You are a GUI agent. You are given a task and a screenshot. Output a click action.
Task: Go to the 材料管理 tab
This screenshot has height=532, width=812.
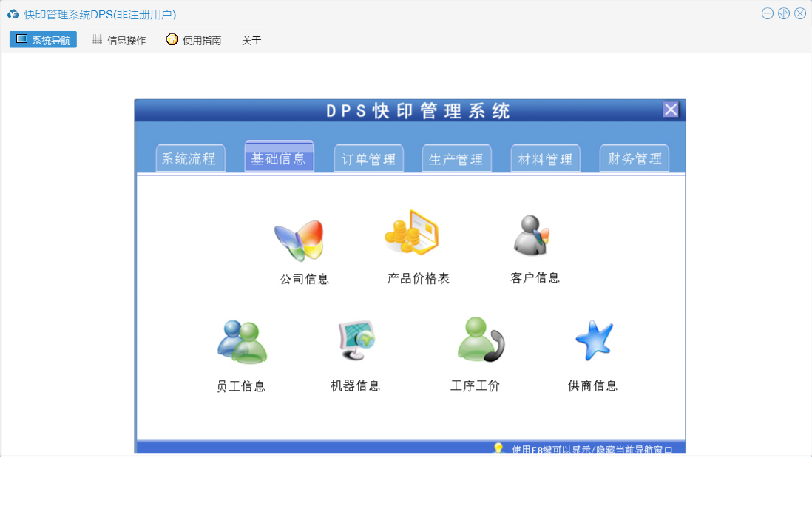[x=545, y=158]
